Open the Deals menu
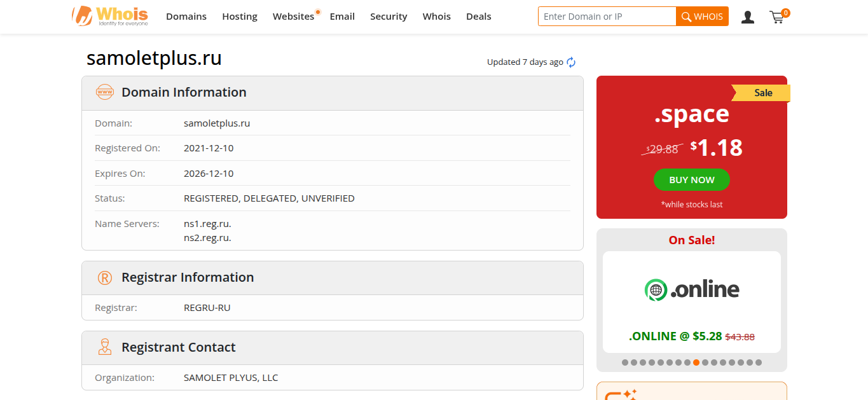The image size is (868, 400). click(x=479, y=17)
